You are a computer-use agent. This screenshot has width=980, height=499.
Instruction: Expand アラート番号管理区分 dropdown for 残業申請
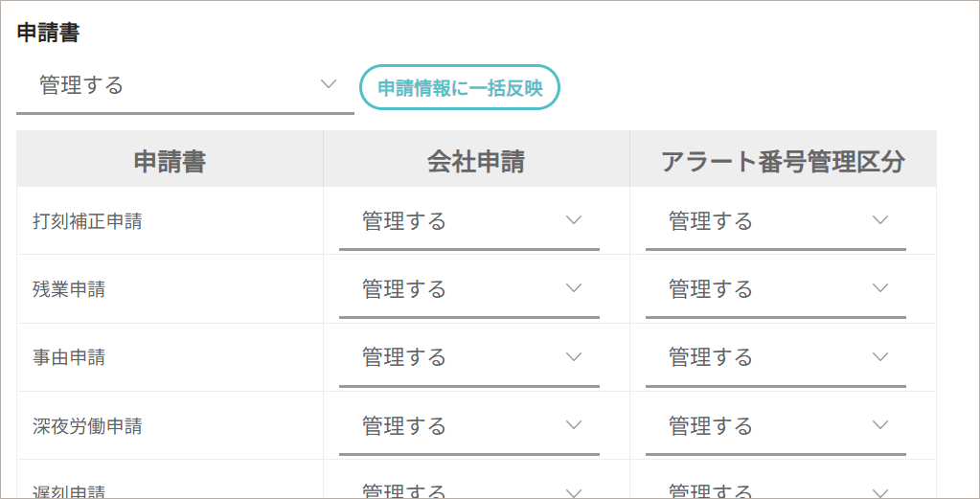point(776,289)
